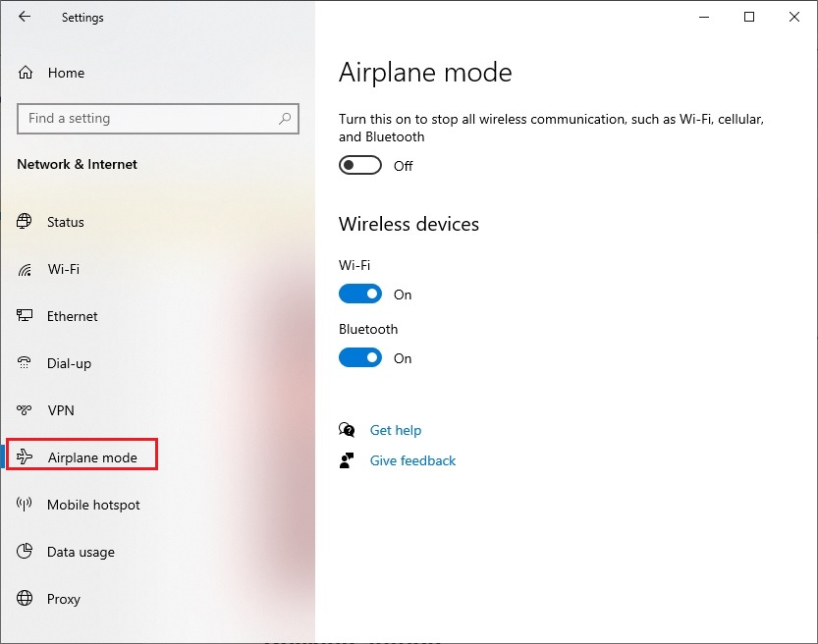The height and width of the screenshot is (644, 818).
Task: Turn on the Airplane mode switch
Action: point(360,166)
